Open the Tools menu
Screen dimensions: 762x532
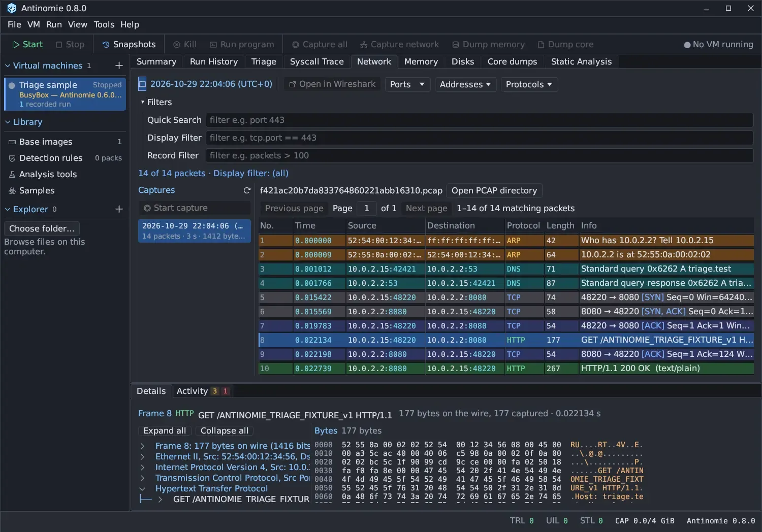tap(104, 24)
